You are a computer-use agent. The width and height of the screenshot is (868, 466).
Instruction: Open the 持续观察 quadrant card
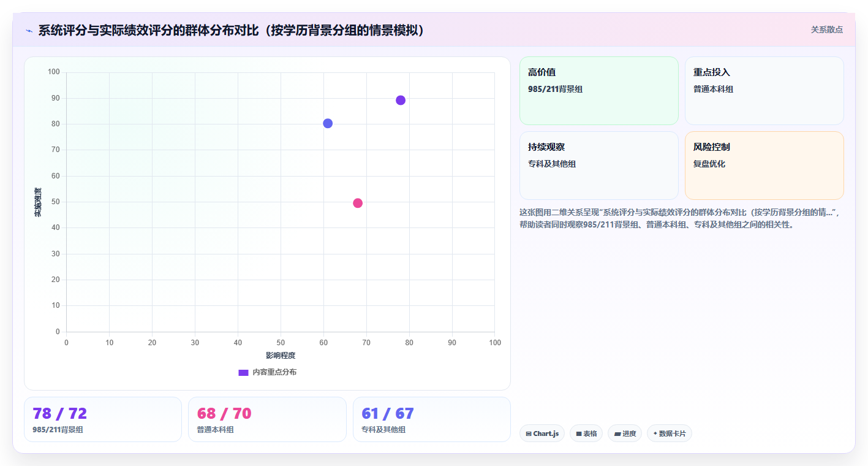coord(599,166)
